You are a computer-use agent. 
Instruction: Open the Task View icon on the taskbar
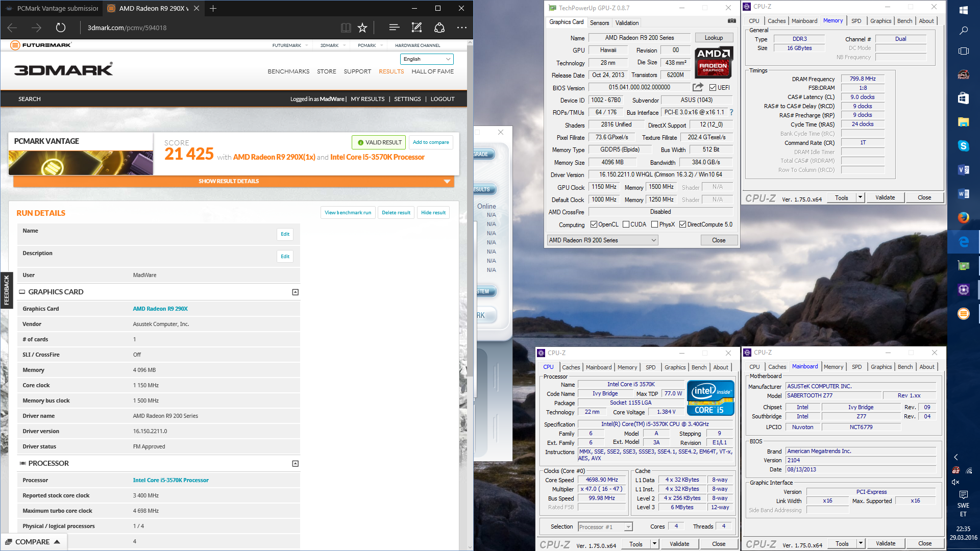click(964, 51)
